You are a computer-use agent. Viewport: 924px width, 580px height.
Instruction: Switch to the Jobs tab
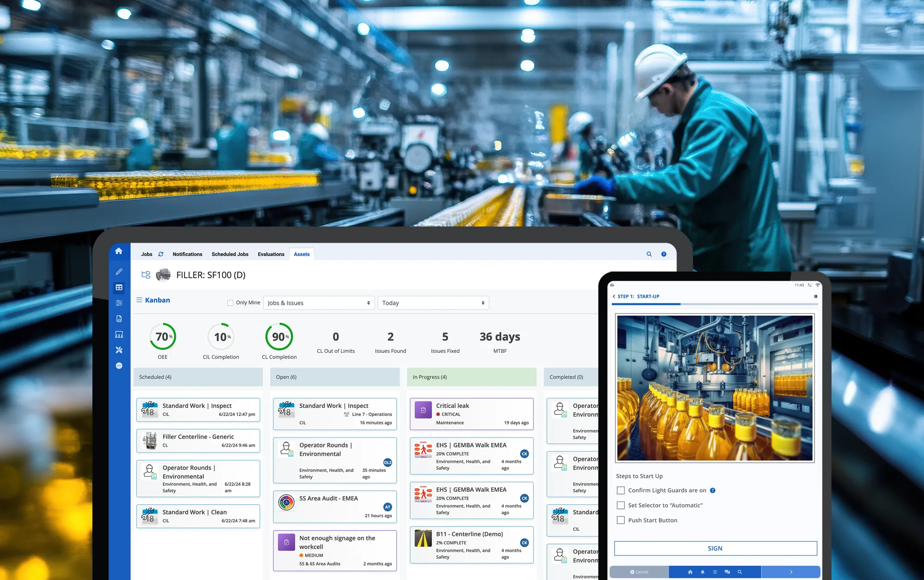point(146,254)
